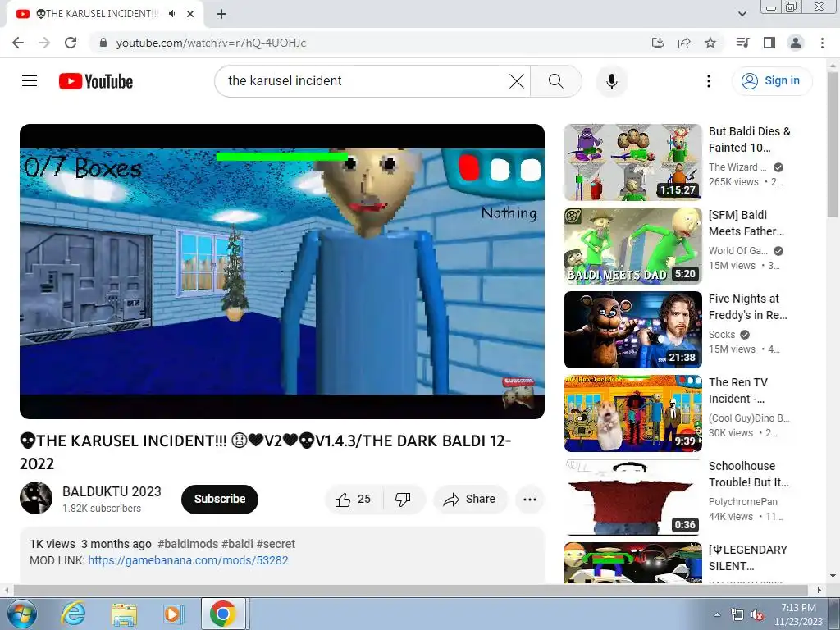Clear the search box text

[x=517, y=81]
